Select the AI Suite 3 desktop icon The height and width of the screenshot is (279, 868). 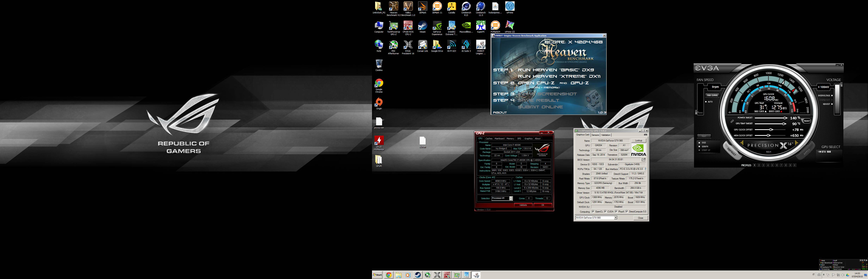pos(466,46)
